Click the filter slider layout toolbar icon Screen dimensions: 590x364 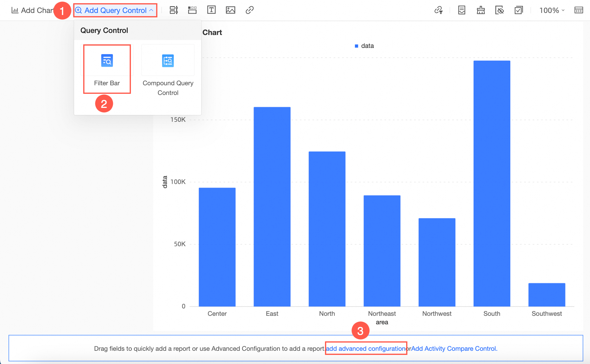pos(174,10)
